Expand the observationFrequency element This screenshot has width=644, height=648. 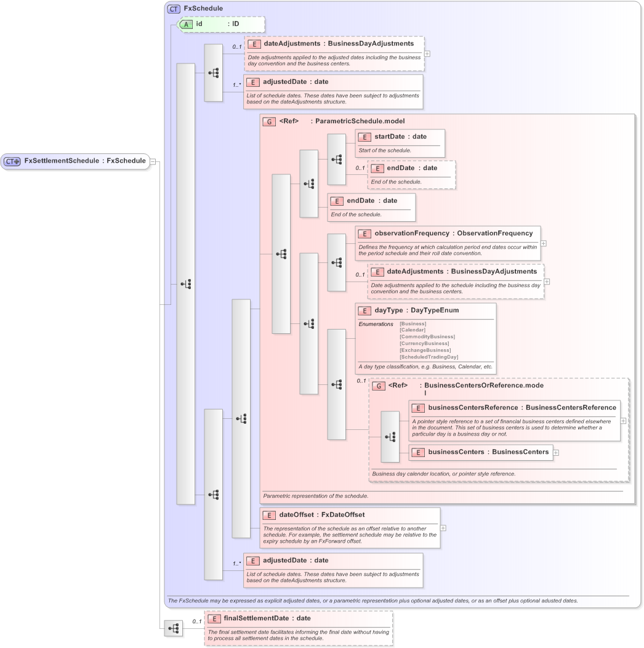point(544,243)
